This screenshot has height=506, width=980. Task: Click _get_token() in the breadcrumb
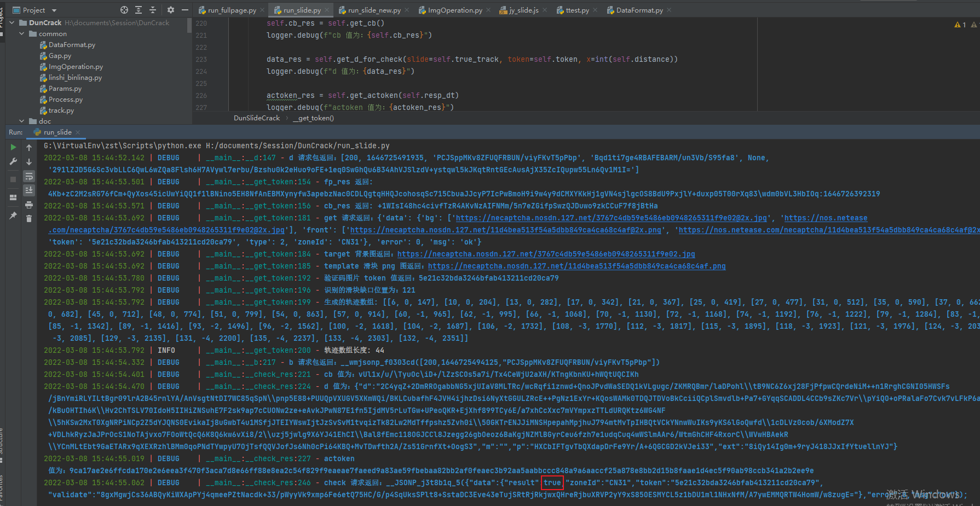coord(313,118)
